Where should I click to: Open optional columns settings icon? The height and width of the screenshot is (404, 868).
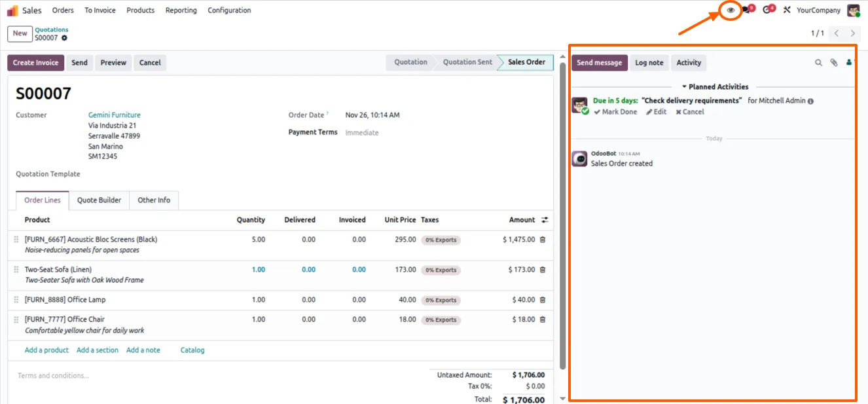[544, 220]
